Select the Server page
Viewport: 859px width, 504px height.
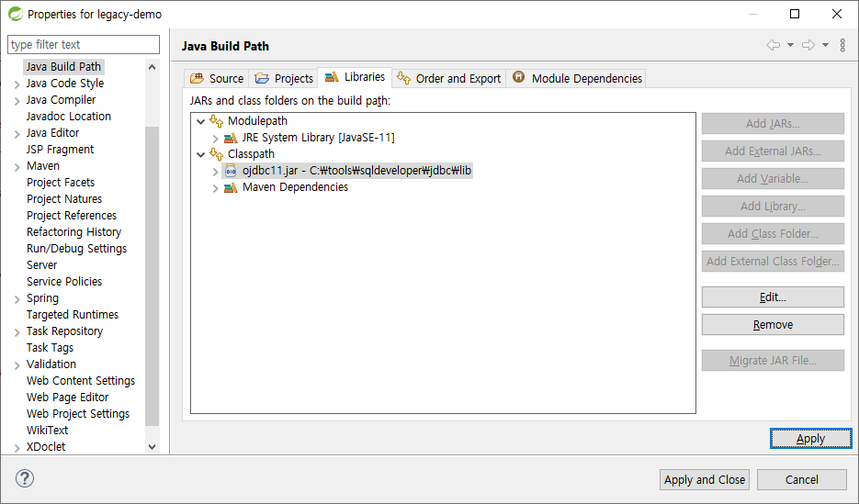[x=41, y=265]
